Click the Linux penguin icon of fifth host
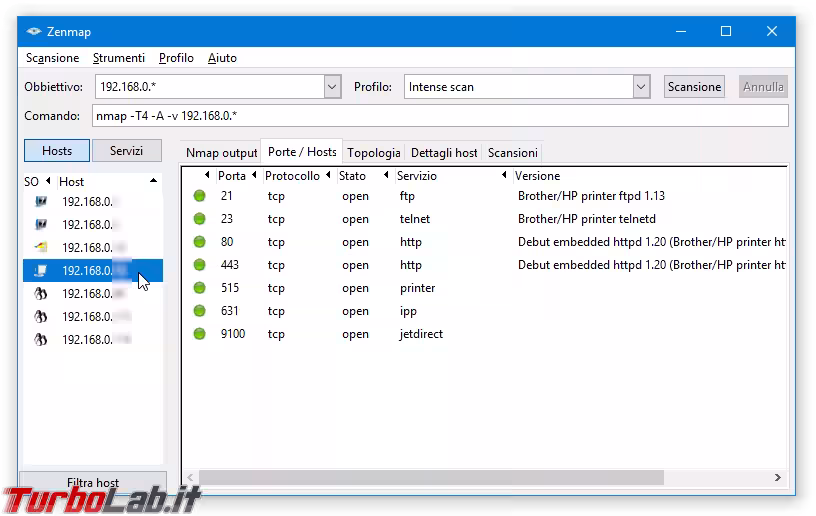Viewport: 816px width, 516px height. (x=41, y=293)
